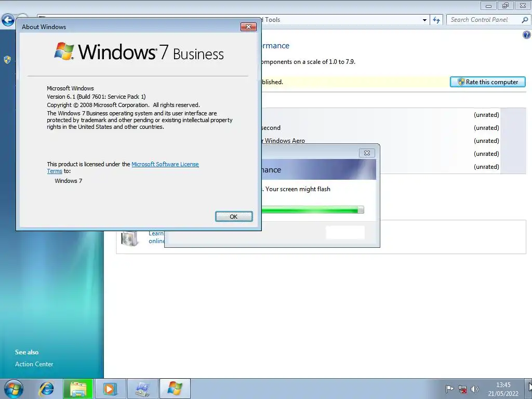Close the assessment progress dialog

pyautogui.click(x=367, y=153)
